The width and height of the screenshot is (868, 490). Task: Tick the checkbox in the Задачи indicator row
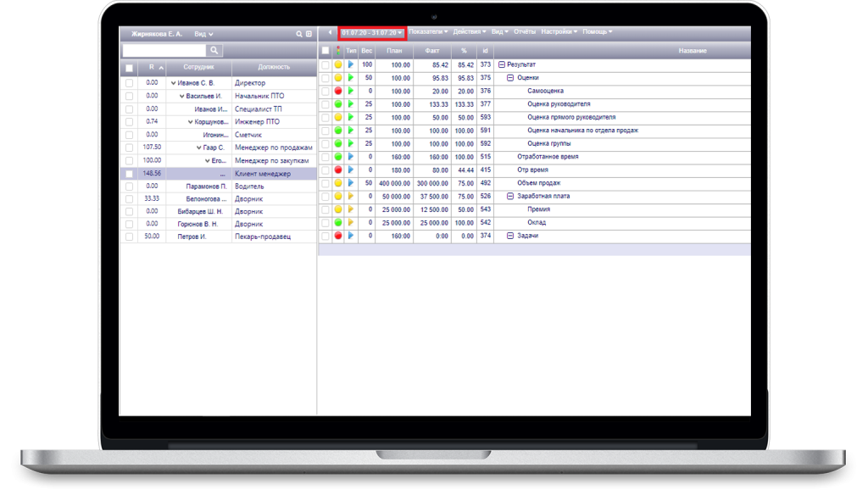click(325, 236)
